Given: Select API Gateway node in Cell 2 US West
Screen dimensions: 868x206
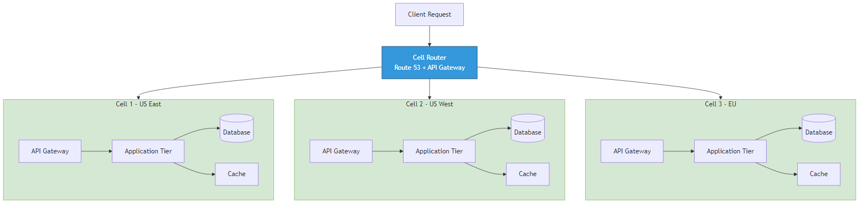Looking at the screenshot, I should coord(341,151).
